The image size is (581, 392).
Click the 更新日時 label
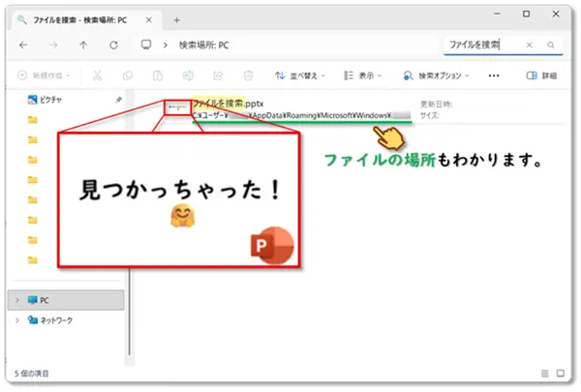tap(436, 105)
